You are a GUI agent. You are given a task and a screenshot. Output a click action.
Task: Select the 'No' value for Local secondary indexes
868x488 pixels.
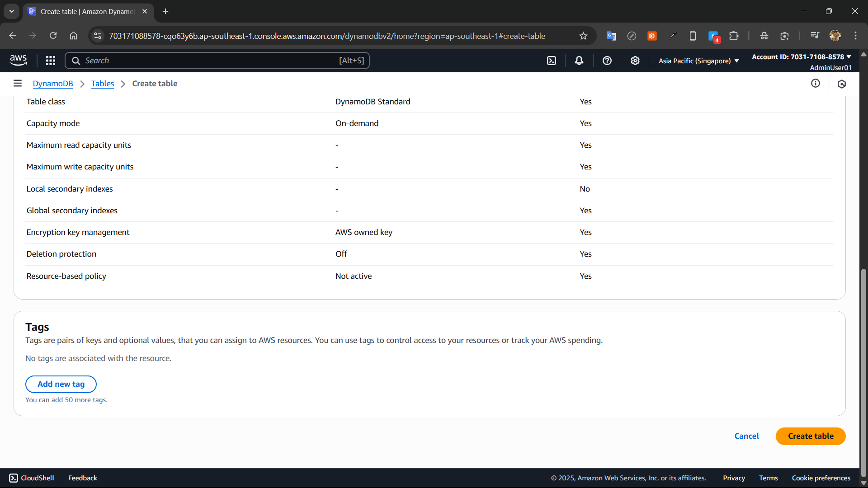point(585,189)
